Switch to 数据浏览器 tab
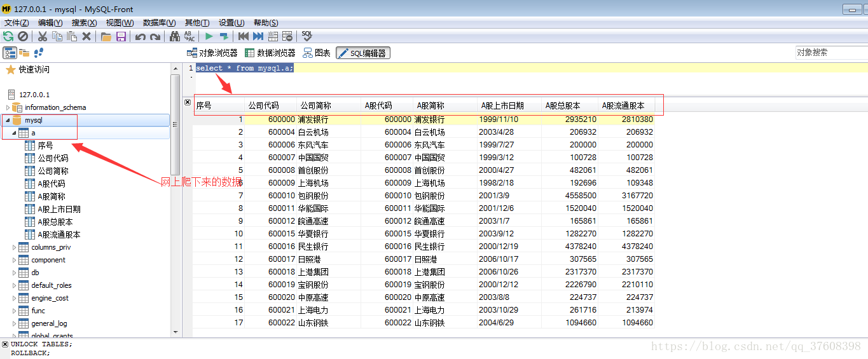Viewport: 868px width, 359px height. pos(270,53)
